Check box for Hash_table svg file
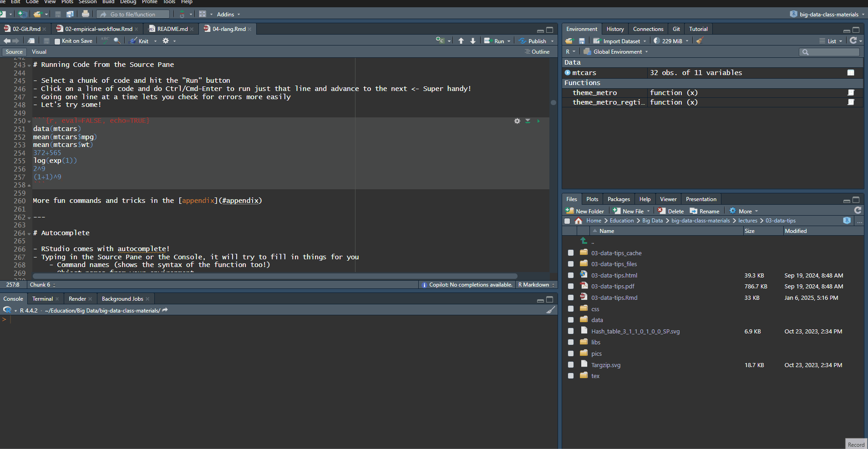The image size is (868, 449). 571,331
